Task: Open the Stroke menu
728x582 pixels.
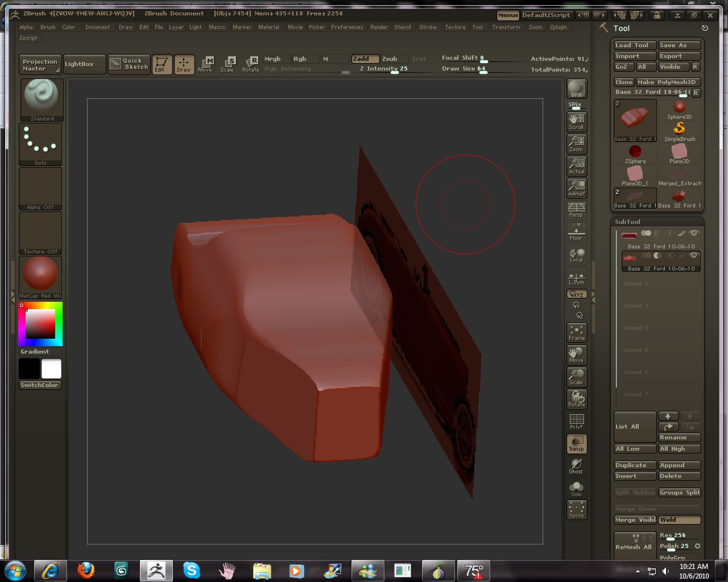Action: point(428,27)
